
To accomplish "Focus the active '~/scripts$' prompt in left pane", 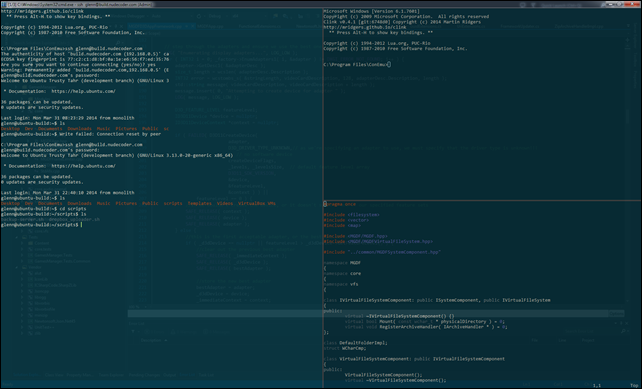I will [x=42, y=225].
